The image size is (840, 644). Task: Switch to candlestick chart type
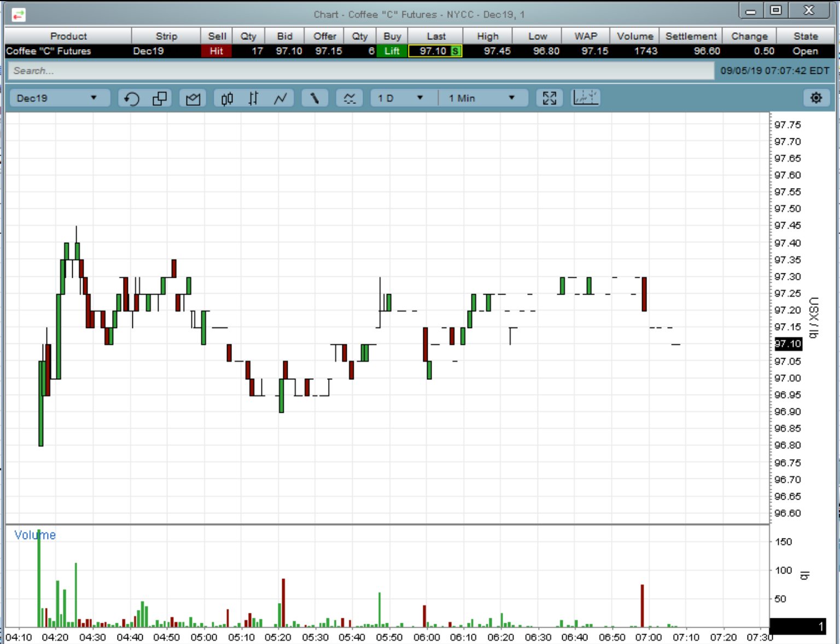point(227,98)
